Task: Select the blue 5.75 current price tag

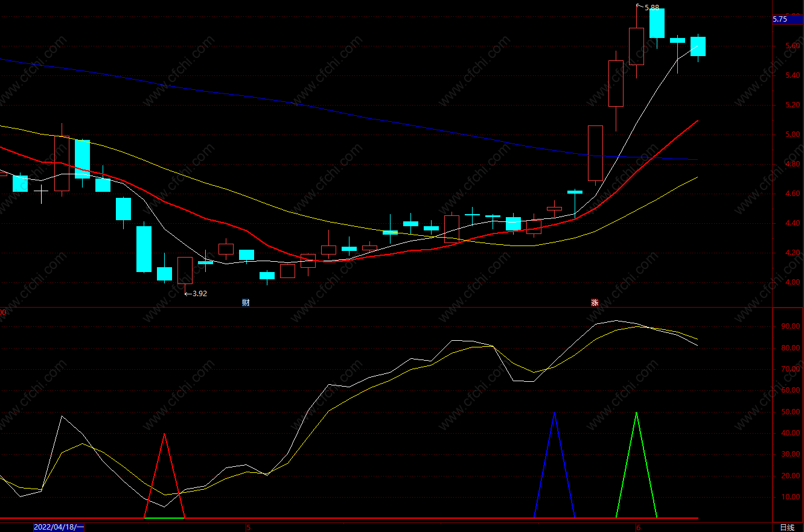Action: (787, 19)
